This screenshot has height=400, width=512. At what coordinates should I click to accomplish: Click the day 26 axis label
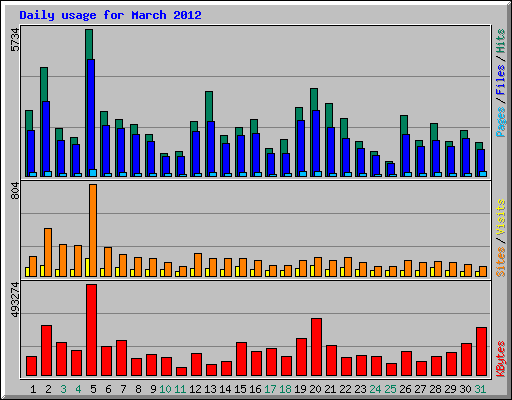[x=405, y=389]
